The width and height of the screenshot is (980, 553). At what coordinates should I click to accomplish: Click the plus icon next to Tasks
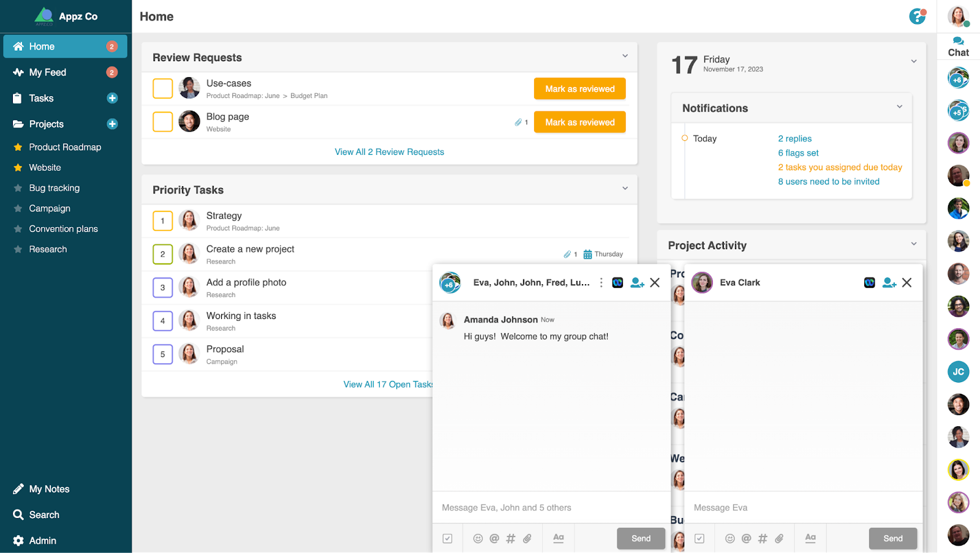coord(112,98)
